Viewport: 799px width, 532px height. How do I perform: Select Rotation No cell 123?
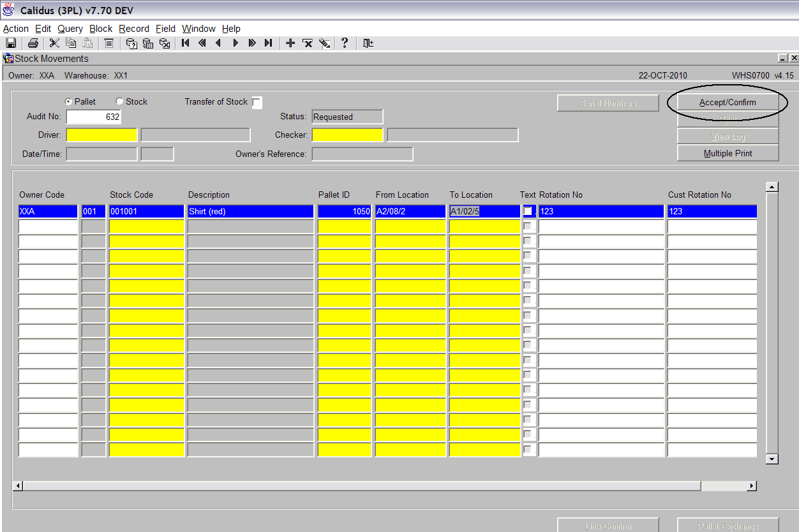tap(601, 211)
